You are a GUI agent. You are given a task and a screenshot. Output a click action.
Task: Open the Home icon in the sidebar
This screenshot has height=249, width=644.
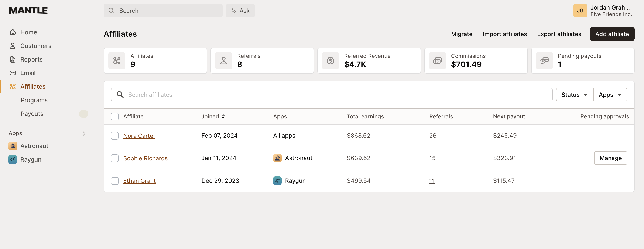(x=13, y=32)
